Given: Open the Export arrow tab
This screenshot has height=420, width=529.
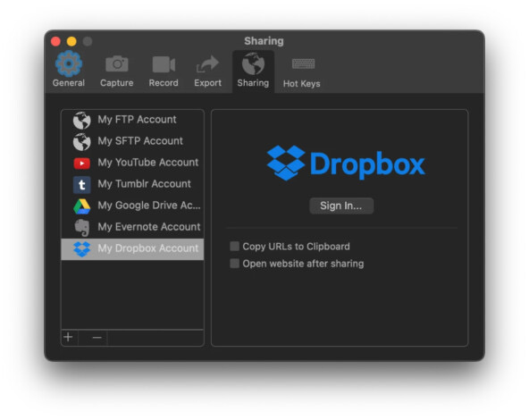Looking at the screenshot, I should click(x=207, y=71).
